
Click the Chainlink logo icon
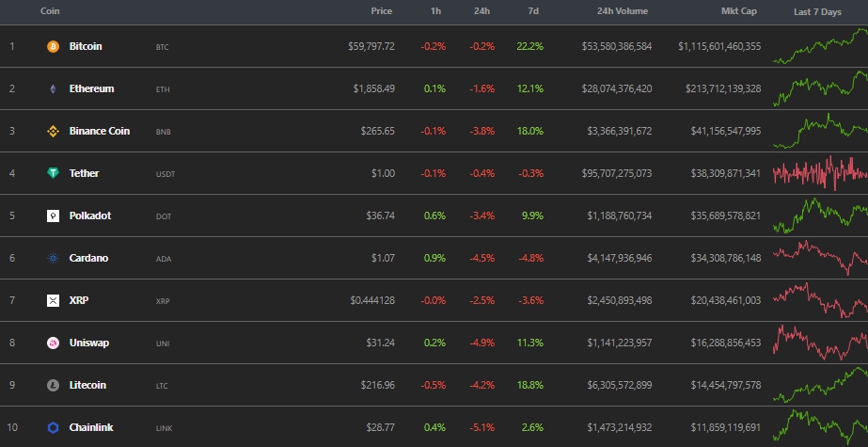click(53, 427)
